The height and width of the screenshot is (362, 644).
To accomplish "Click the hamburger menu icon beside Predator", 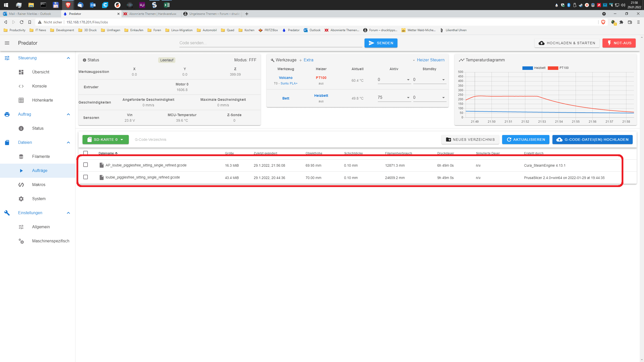I will coord(7,43).
